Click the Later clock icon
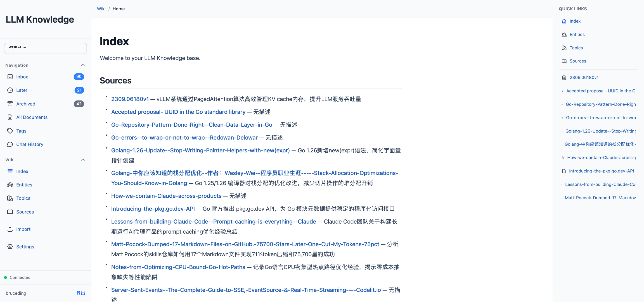644x302 pixels. click(x=10, y=90)
